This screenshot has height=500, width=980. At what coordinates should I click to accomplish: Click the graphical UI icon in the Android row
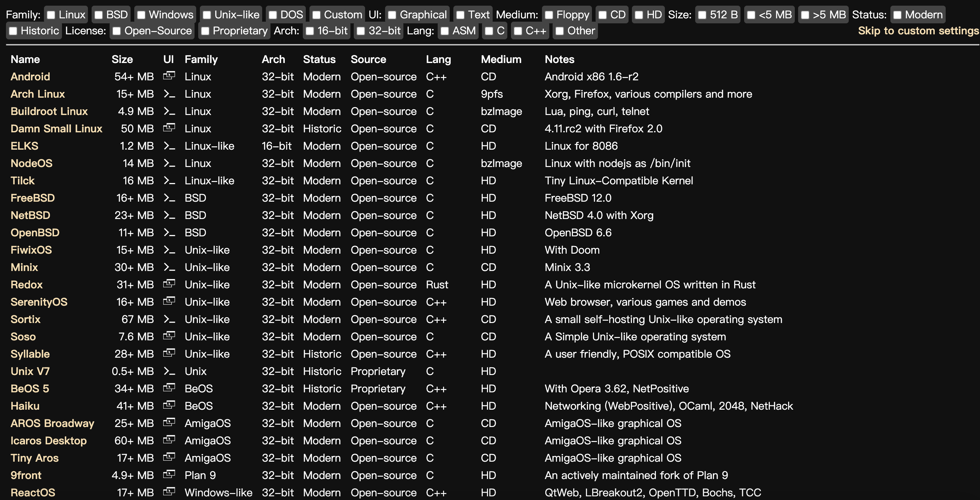169,76
